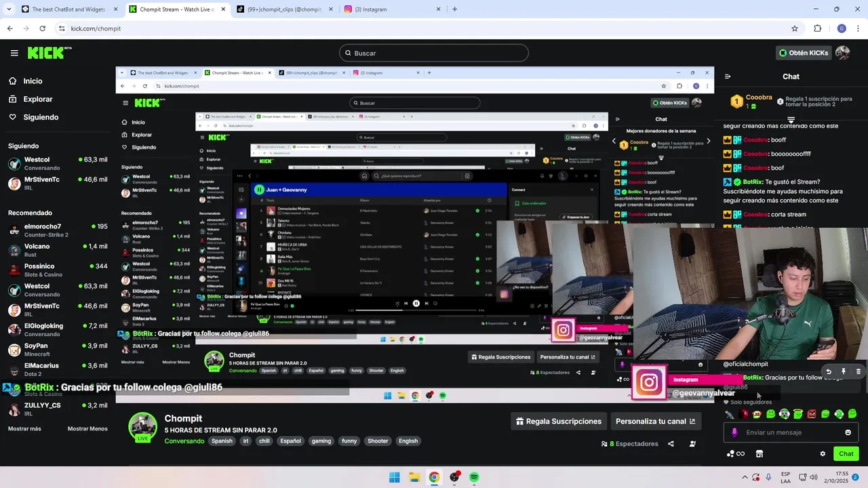Insert the red angry face emote
The image size is (868, 488).
pos(812,413)
